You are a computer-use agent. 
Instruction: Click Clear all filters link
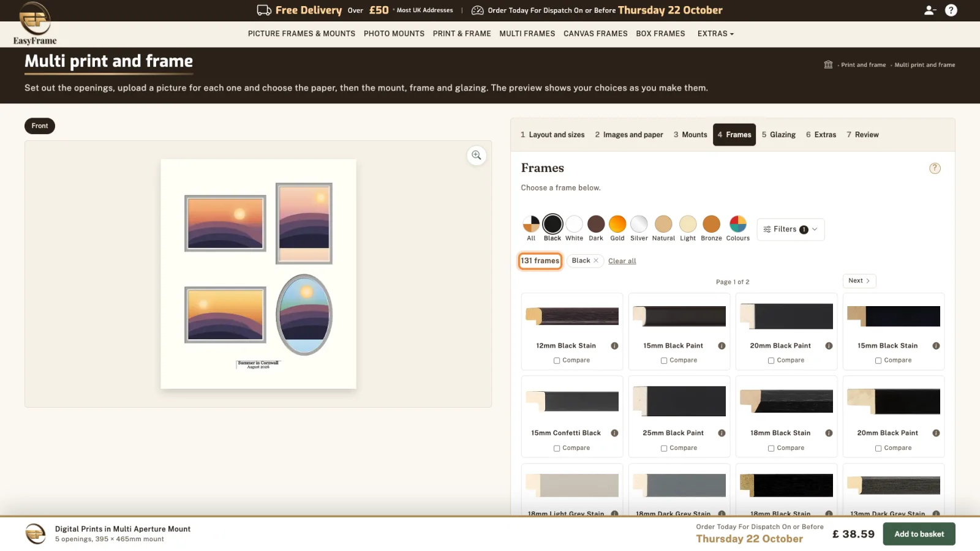click(622, 261)
